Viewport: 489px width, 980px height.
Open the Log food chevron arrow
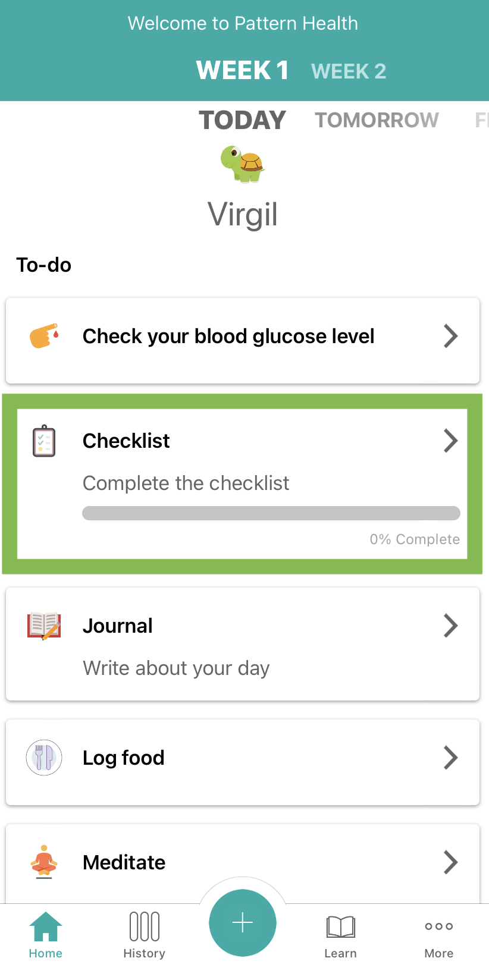tap(451, 758)
